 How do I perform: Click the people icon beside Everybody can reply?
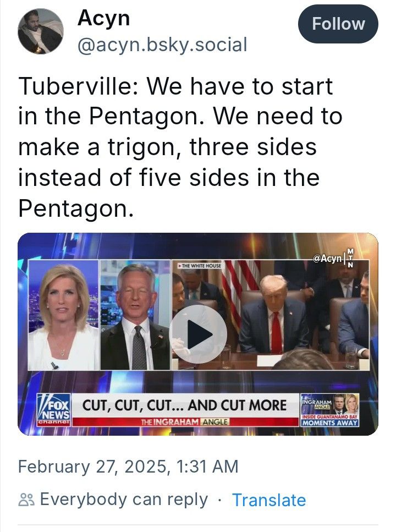(x=26, y=500)
